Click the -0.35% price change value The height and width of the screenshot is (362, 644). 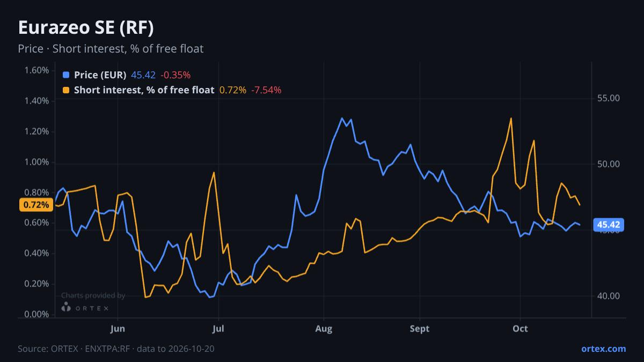coord(175,75)
